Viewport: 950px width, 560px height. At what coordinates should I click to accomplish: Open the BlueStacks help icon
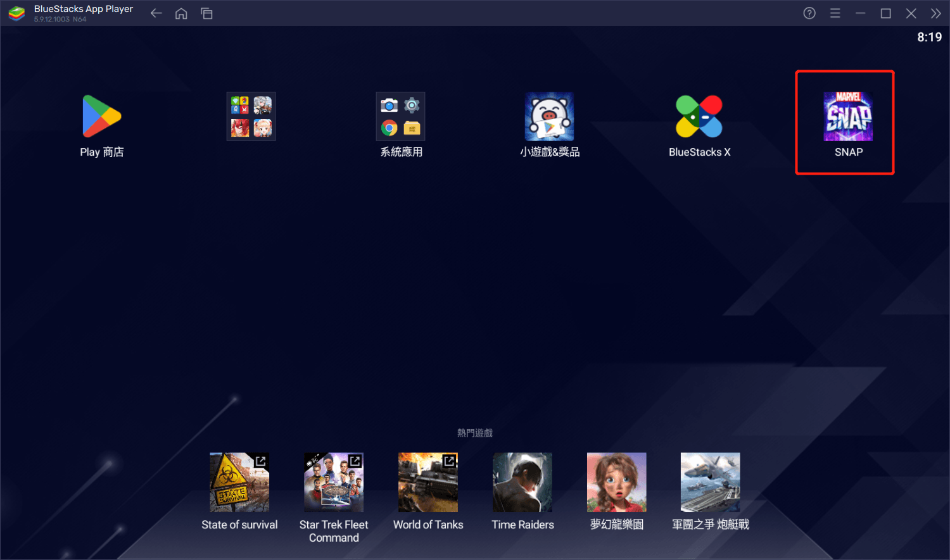pyautogui.click(x=809, y=13)
